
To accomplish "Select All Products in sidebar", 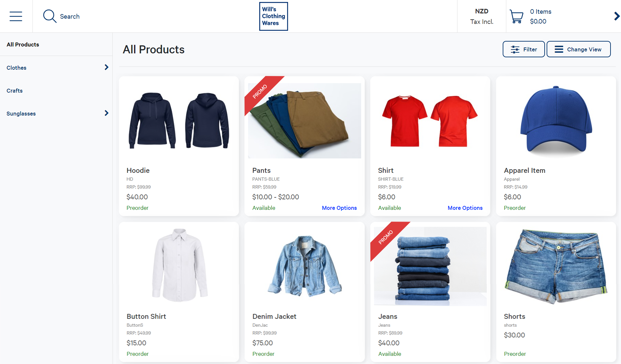I will [x=23, y=45].
